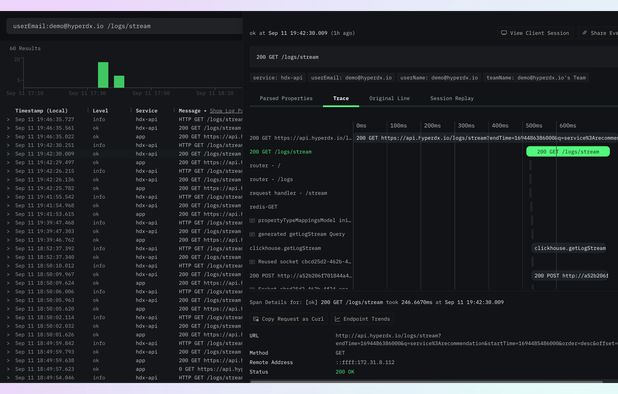Open View Client Session
Screen dimensions: 618x394
point(535,33)
